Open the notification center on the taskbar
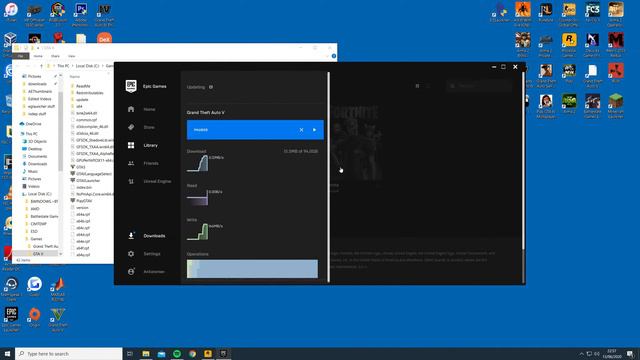The width and height of the screenshot is (640, 360). coord(631,353)
